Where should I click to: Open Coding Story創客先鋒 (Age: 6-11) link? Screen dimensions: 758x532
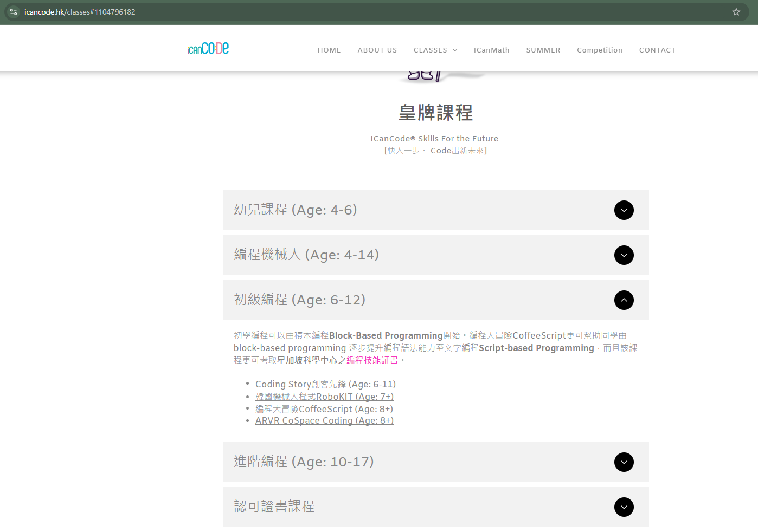(325, 384)
